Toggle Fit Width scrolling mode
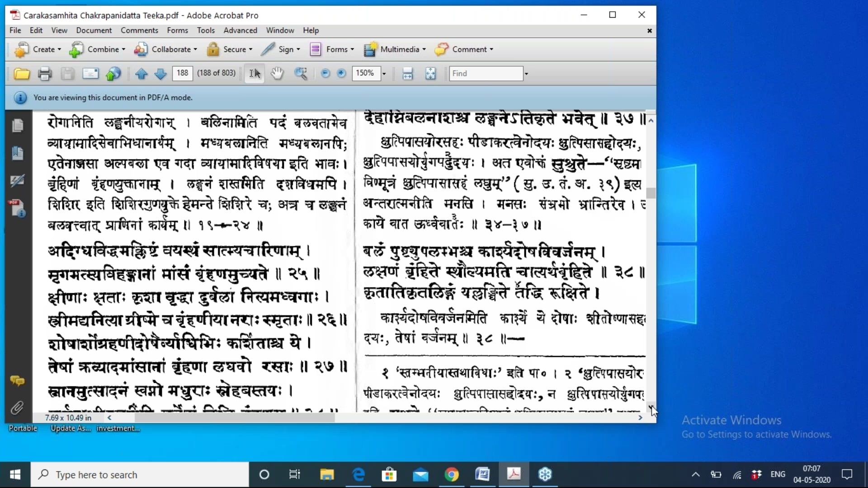868x488 pixels. point(407,74)
